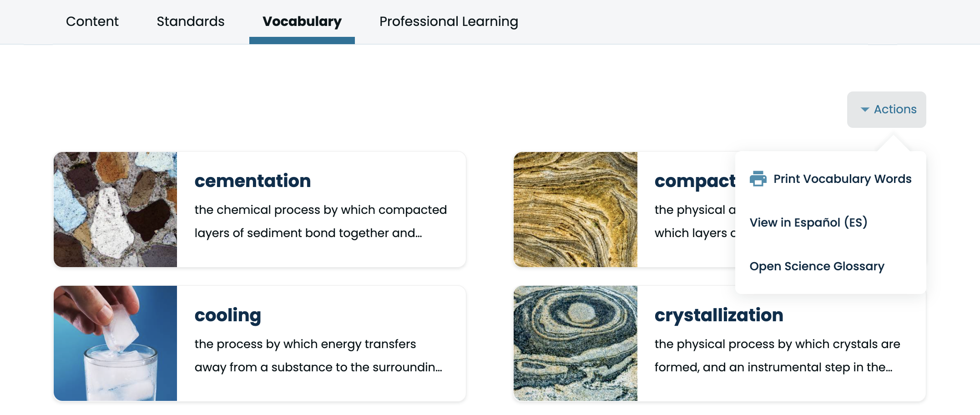980x415 pixels.
Task: Click the cementation rock thumbnail
Action: [x=116, y=209]
